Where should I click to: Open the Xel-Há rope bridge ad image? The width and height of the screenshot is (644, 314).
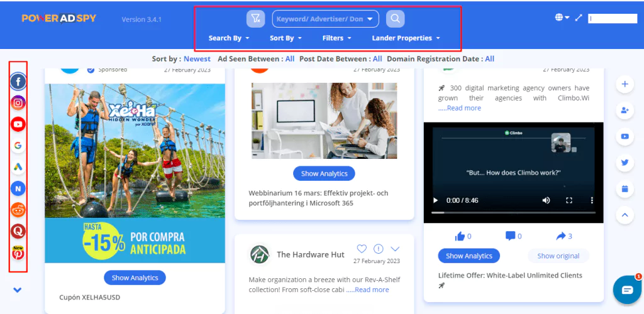coord(135,173)
